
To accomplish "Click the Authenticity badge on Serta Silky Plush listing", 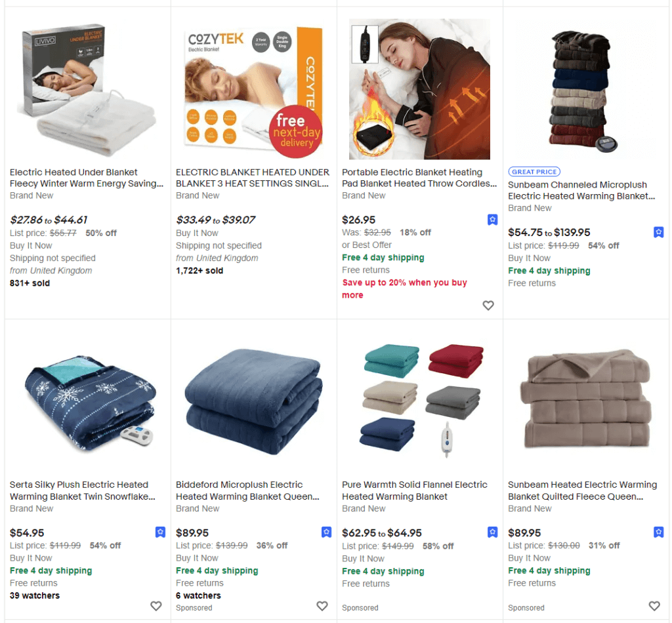I will [x=160, y=533].
